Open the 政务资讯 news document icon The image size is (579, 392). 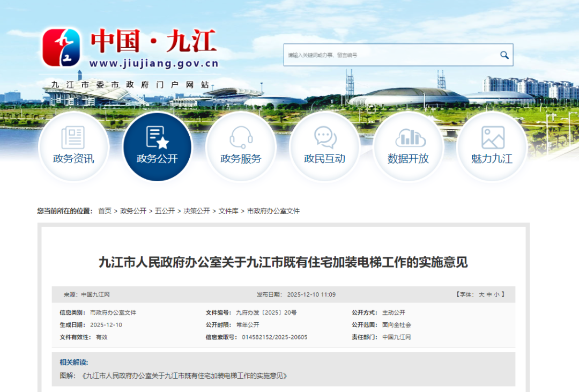(73, 137)
